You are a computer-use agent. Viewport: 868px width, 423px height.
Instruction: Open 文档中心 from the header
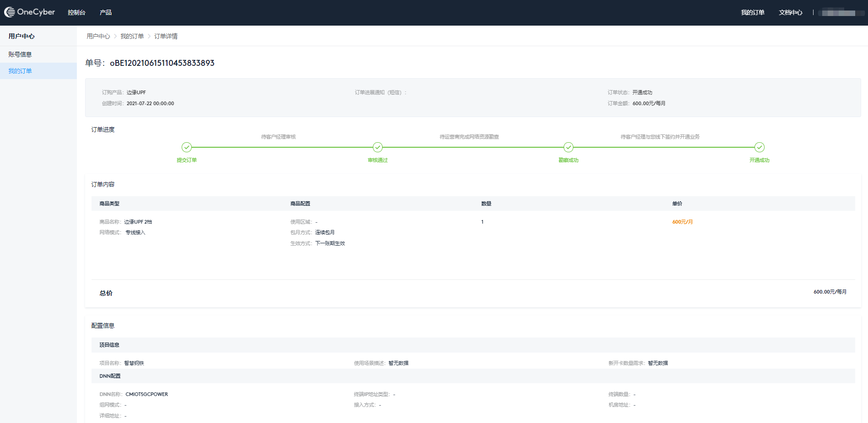tap(791, 12)
